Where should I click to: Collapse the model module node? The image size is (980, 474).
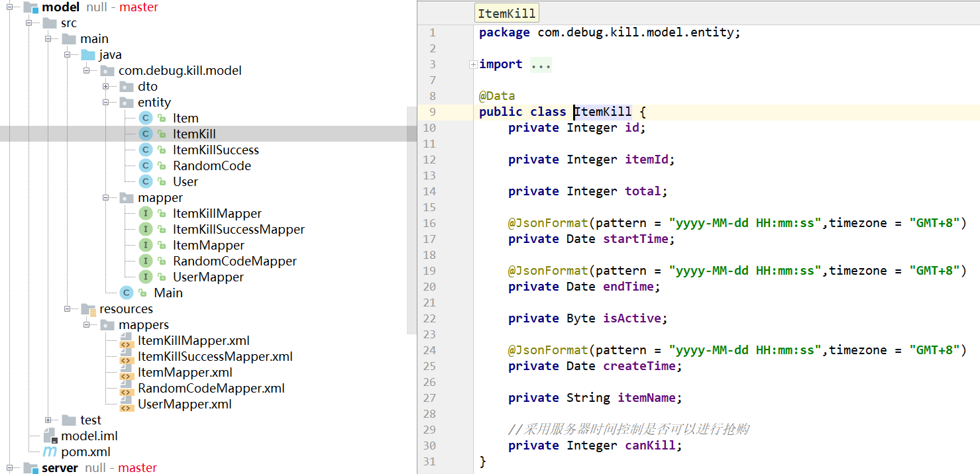(10, 7)
